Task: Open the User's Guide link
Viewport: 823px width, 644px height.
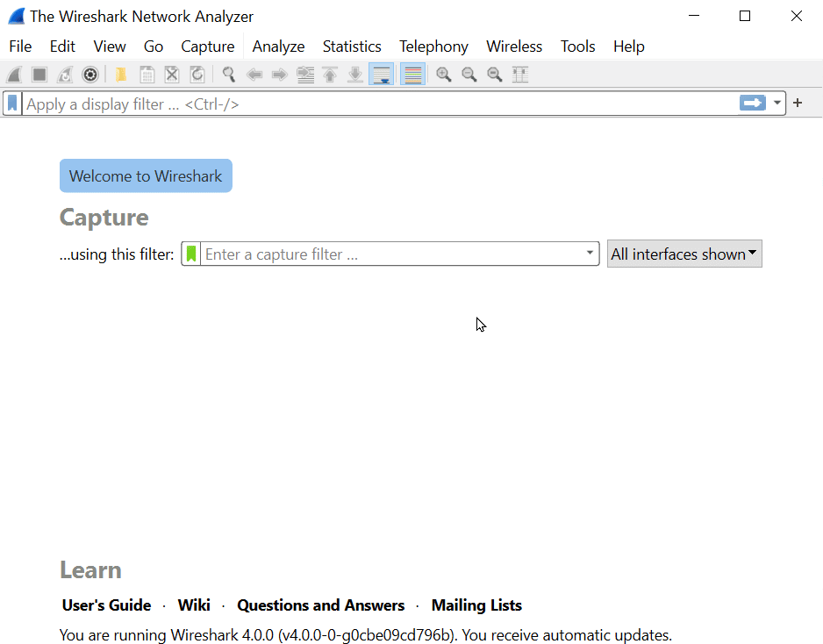Action: tap(106, 605)
